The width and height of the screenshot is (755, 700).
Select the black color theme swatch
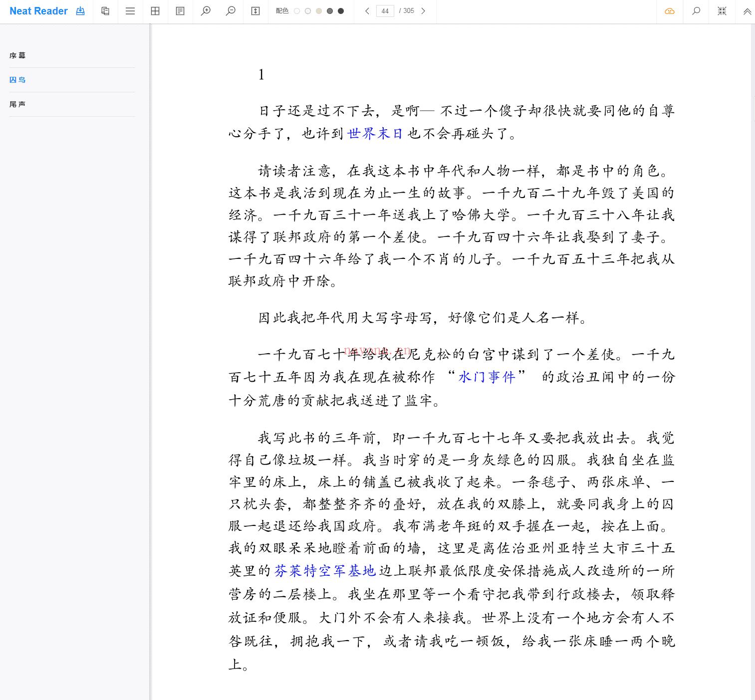[341, 11]
